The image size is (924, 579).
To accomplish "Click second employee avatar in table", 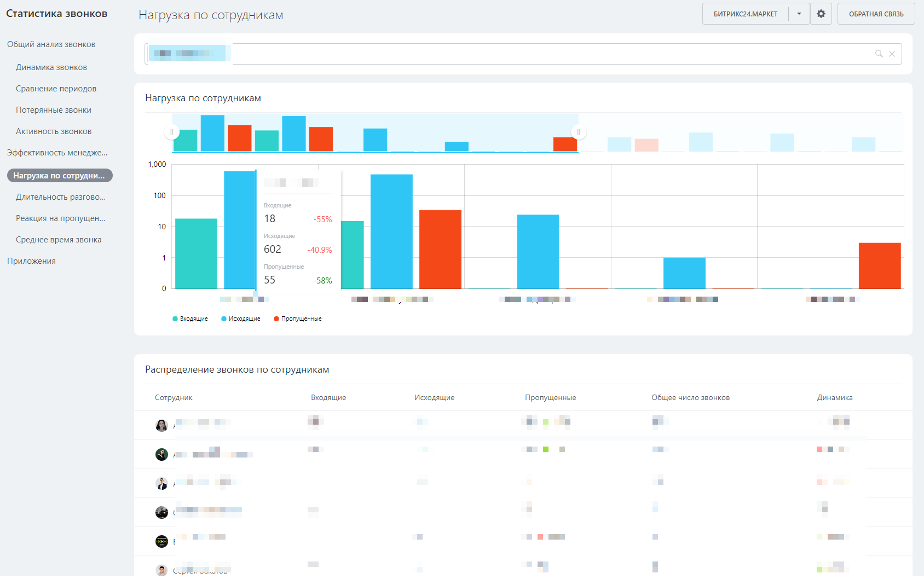I will click(161, 454).
